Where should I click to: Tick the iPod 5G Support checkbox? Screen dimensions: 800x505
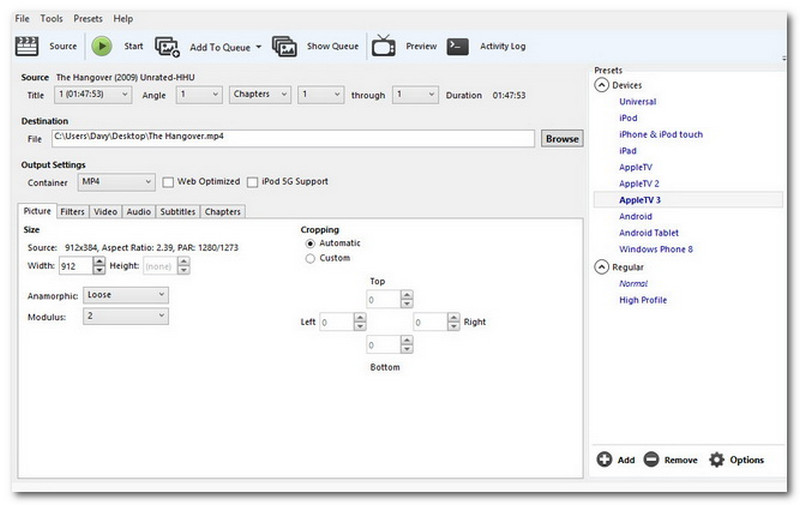click(253, 182)
